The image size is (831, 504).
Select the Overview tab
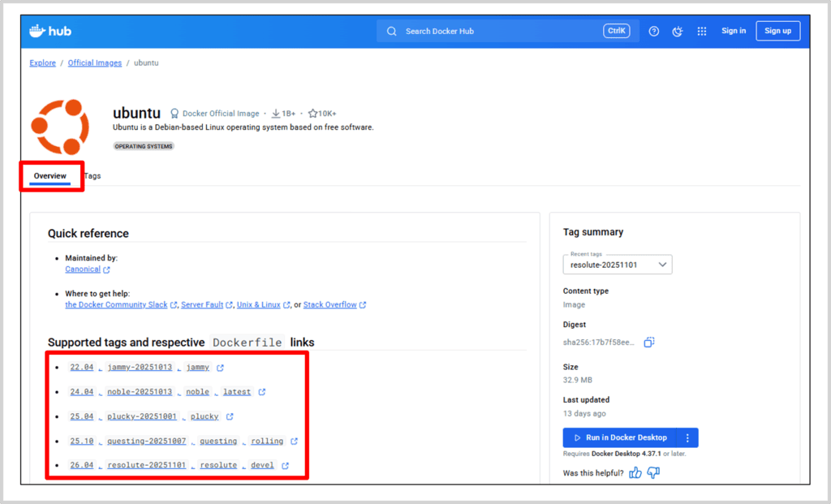[x=50, y=175]
